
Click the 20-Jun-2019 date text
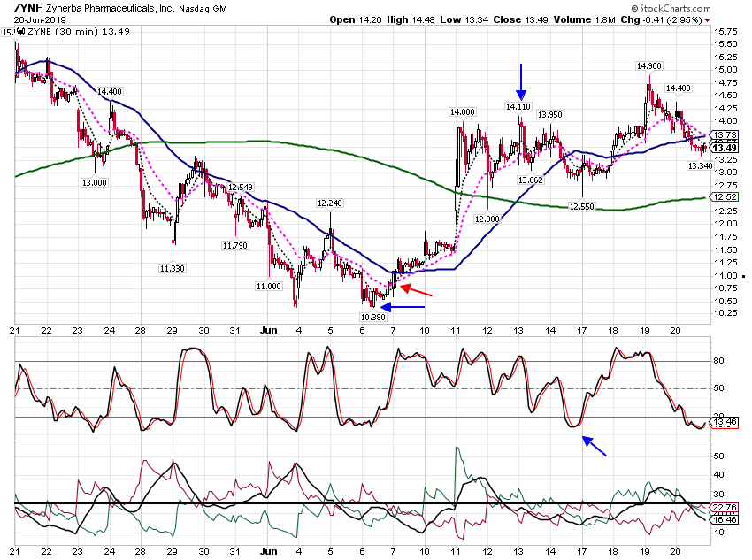[x=40, y=20]
